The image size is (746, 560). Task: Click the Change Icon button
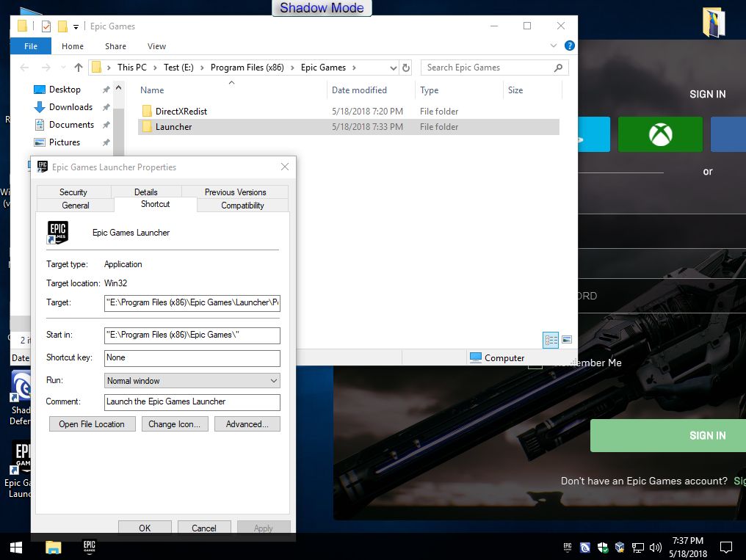pyautogui.click(x=174, y=424)
